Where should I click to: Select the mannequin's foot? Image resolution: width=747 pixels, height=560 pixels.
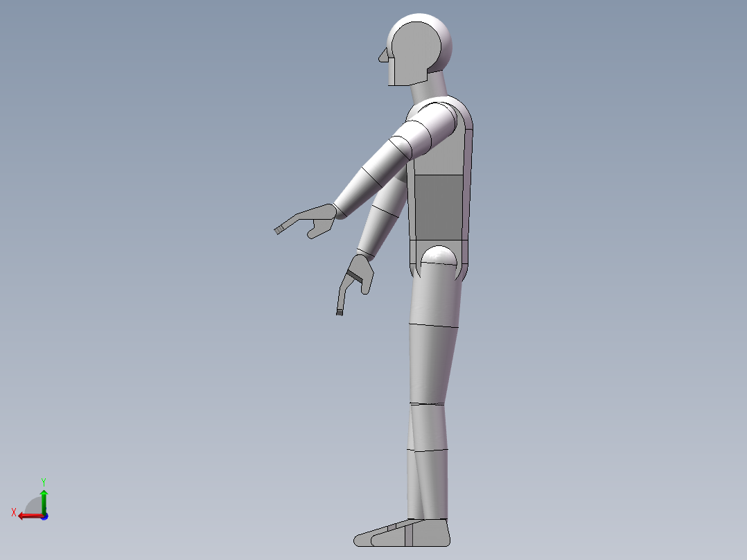402,534
